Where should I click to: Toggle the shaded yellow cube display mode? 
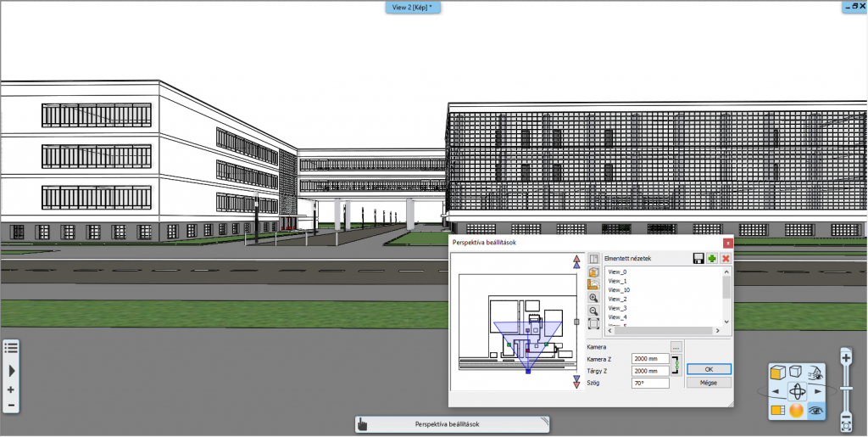coord(777,371)
